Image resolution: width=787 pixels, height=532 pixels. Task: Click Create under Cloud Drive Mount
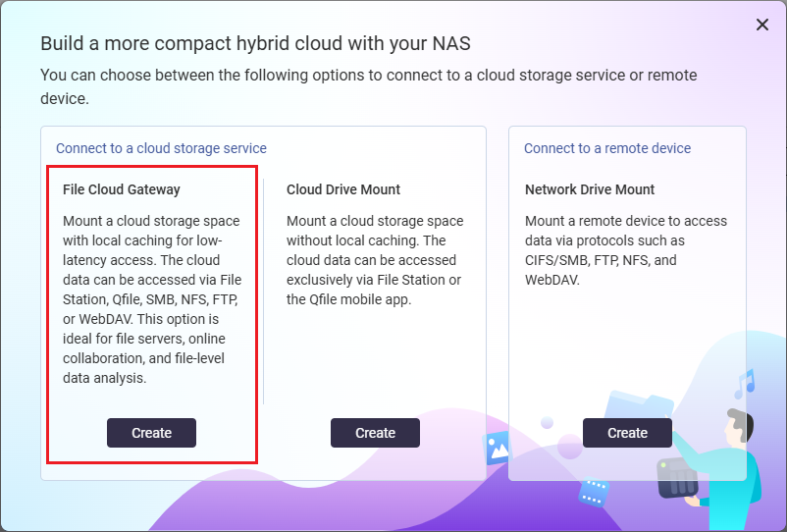375,433
